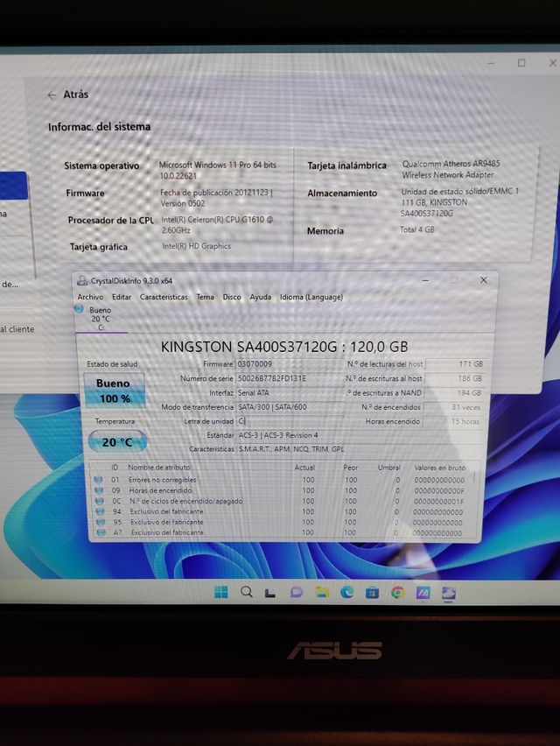Click power-on hours 15 horas

click(x=452, y=421)
